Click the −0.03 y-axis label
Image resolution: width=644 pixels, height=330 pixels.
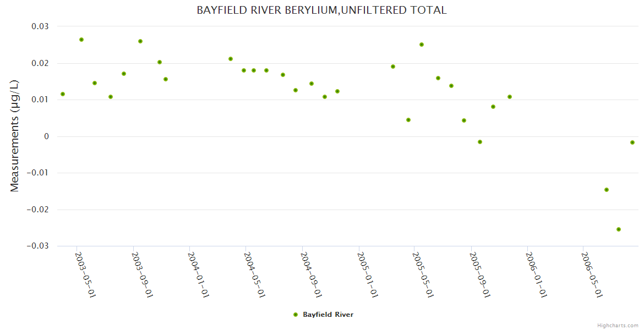click(36, 246)
